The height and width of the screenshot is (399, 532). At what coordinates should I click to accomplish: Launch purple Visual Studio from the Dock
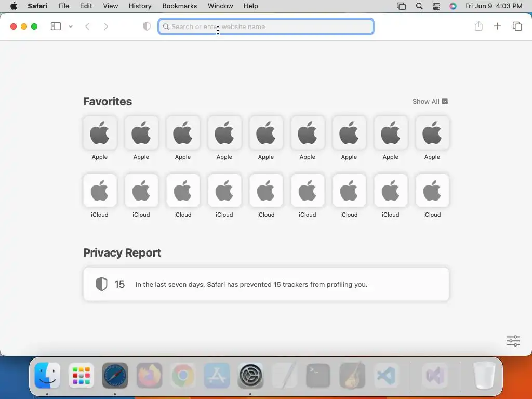click(x=435, y=375)
